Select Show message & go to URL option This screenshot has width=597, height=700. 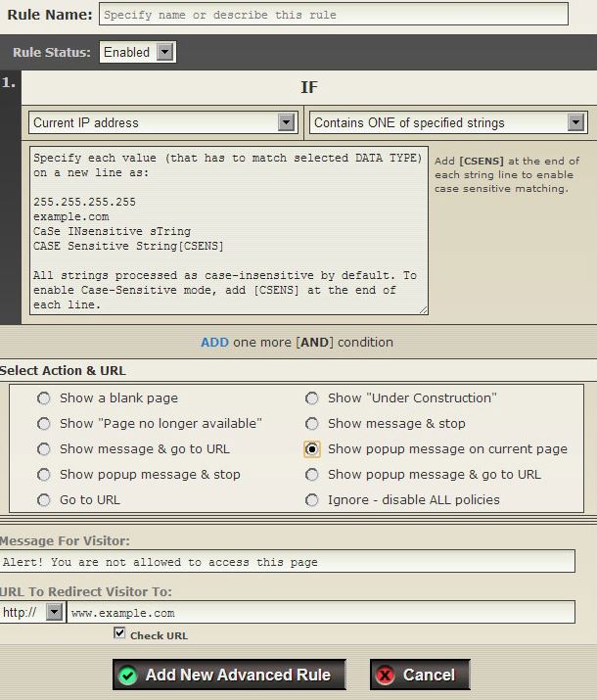click(x=44, y=448)
